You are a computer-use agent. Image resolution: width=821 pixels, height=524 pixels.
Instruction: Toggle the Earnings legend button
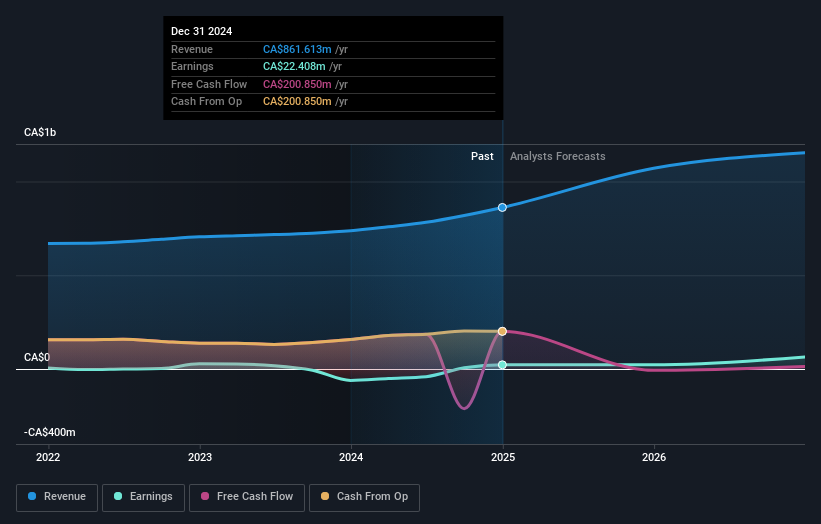pyautogui.click(x=143, y=497)
